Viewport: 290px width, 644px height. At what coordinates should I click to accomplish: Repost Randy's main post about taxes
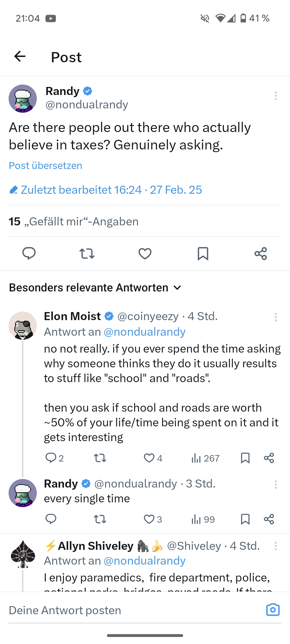point(87,253)
